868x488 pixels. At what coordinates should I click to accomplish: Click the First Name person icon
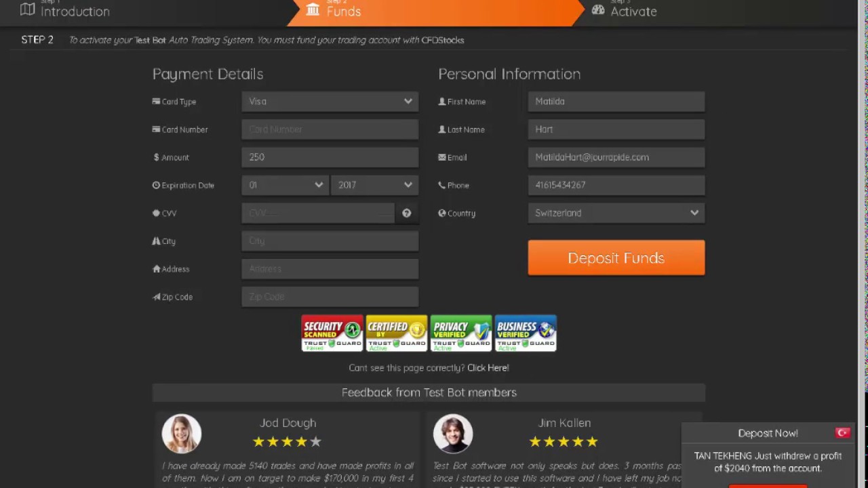(442, 102)
